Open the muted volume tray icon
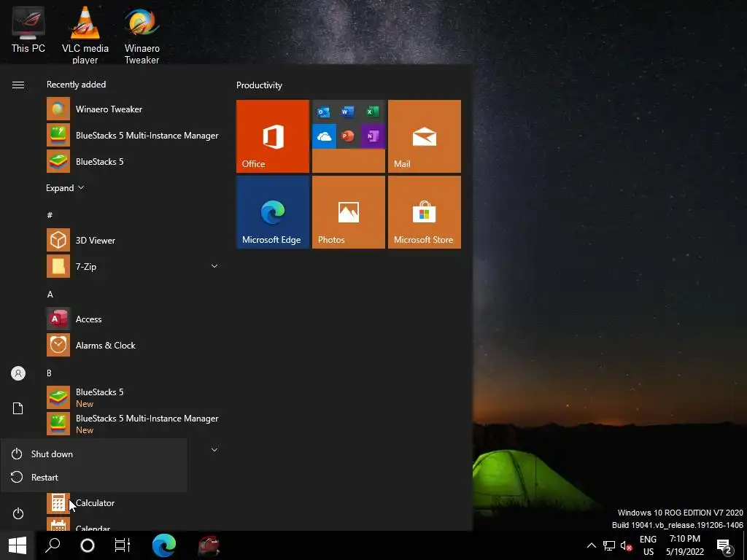The height and width of the screenshot is (560, 747). coord(626,545)
